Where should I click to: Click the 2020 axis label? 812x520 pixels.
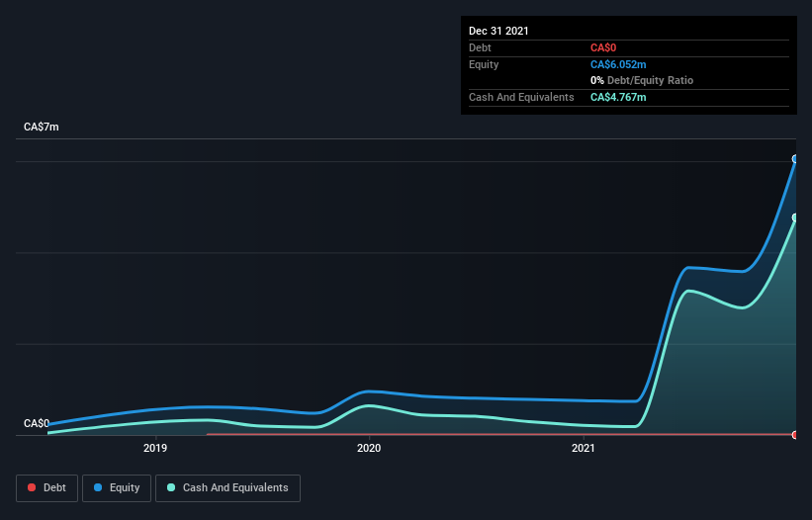coord(369,448)
